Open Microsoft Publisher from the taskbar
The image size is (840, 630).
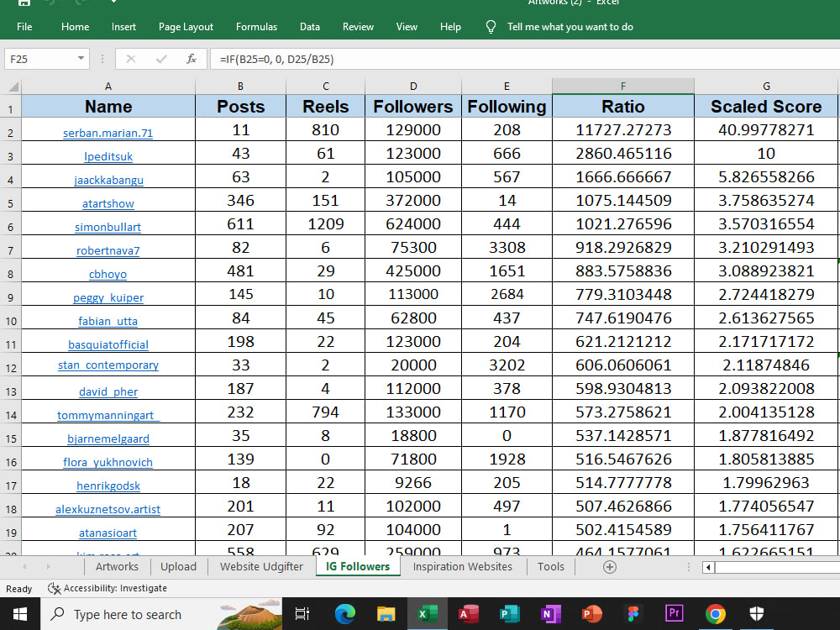510,614
